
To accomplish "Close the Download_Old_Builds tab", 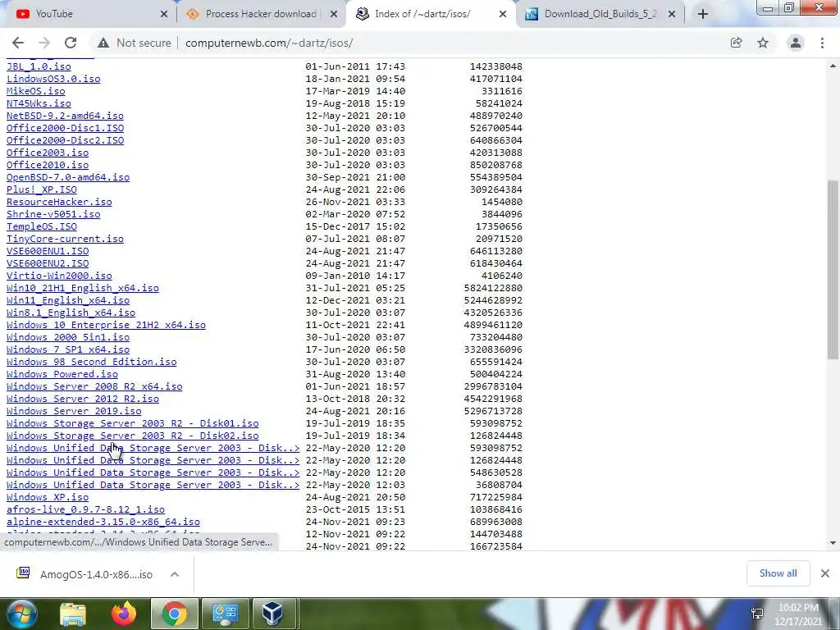I will 672,14.
